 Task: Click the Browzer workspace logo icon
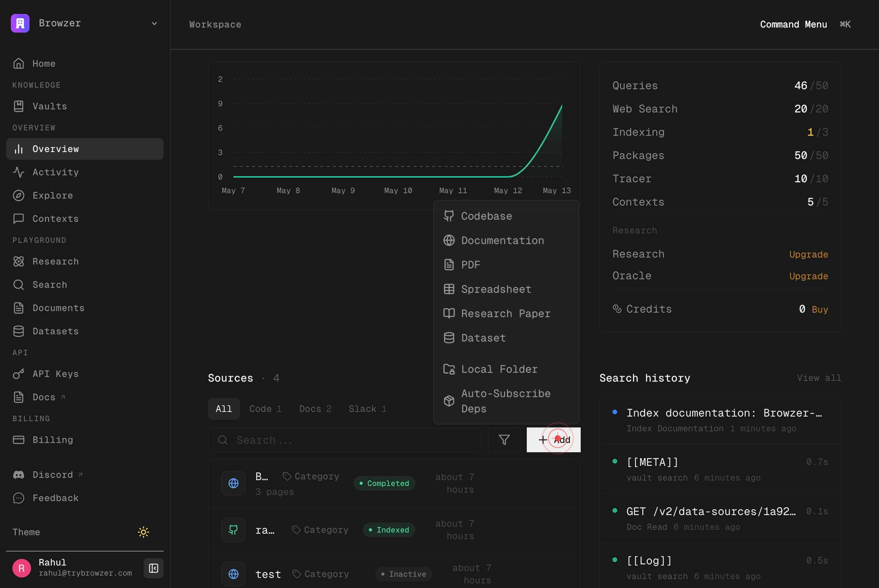point(20,23)
